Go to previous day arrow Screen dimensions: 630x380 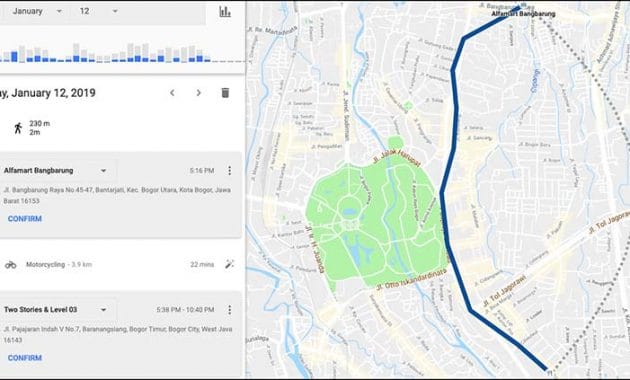pyautogui.click(x=172, y=93)
